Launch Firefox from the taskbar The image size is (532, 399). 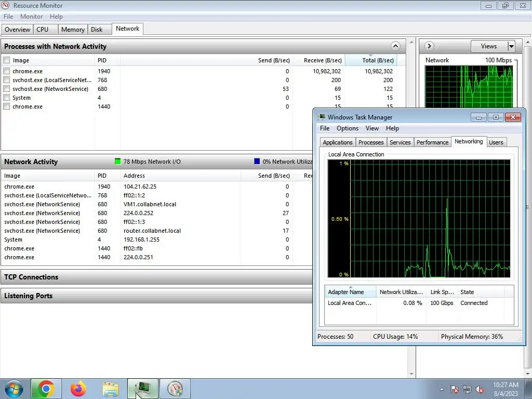coord(78,389)
